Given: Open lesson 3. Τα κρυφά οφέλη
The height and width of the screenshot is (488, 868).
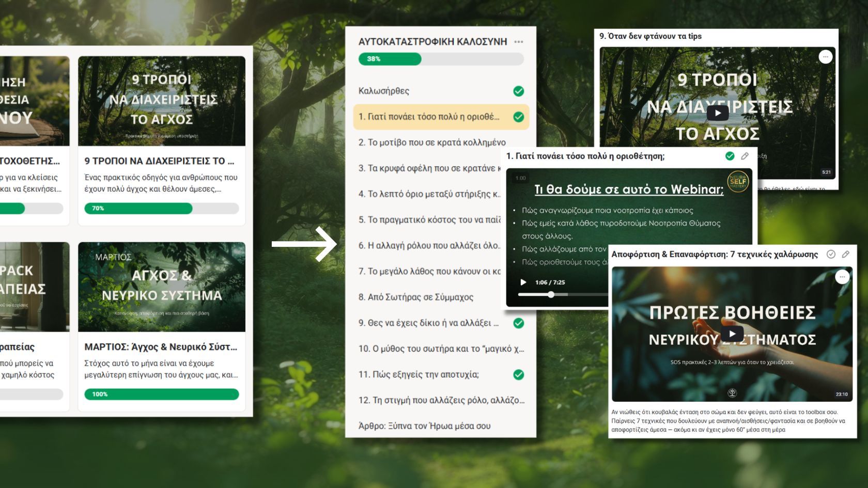Looking at the screenshot, I should 430,168.
